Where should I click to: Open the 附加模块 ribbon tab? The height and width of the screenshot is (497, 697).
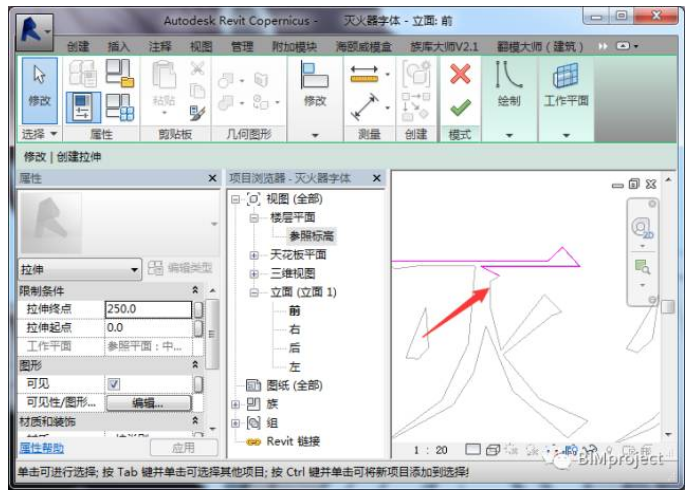pyautogui.click(x=294, y=46)
